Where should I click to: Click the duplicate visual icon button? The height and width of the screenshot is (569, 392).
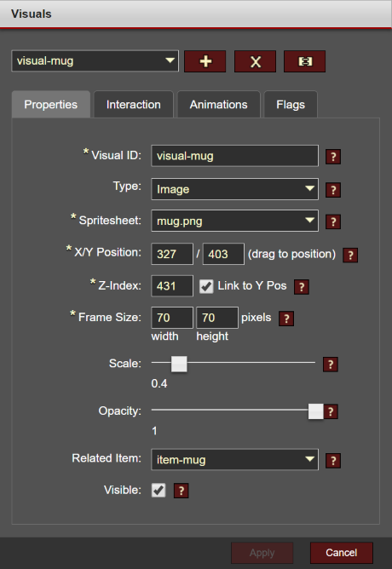pyautogui.click(x=304, y=61)
